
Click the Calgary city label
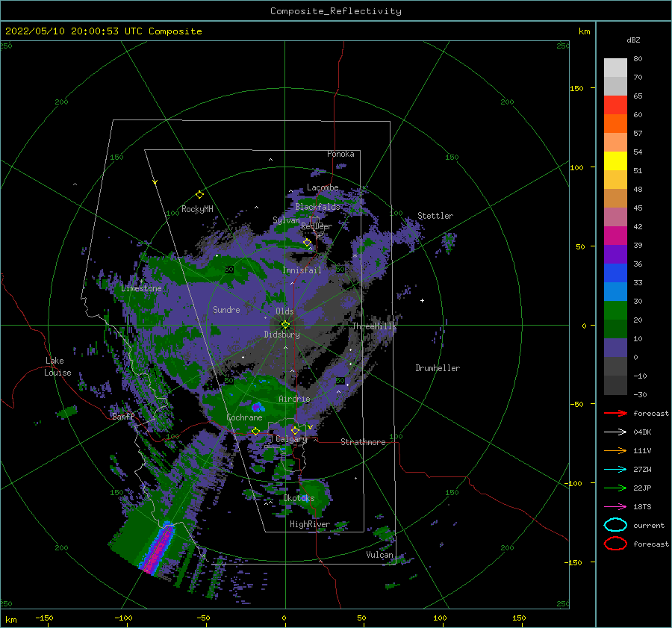[x=291, y=439]
